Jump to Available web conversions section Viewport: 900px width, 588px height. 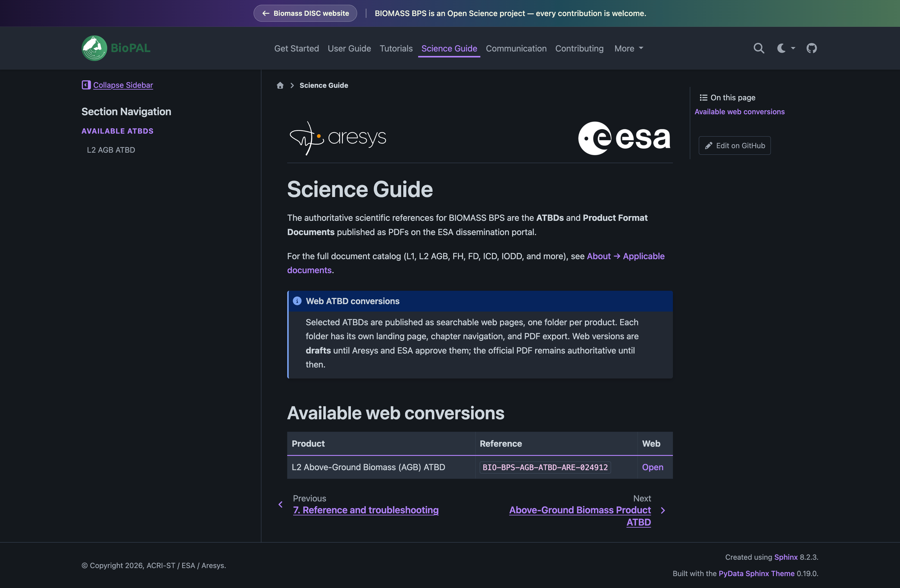[739, 112]
